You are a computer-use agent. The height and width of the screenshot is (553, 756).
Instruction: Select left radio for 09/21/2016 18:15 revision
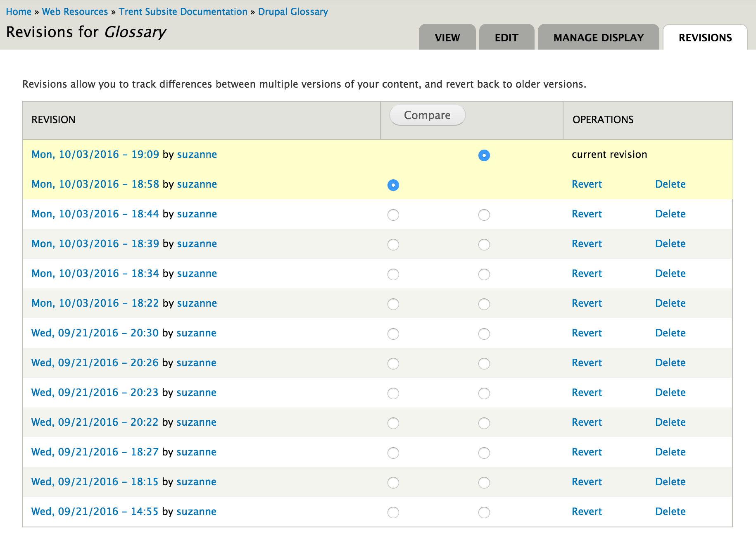coord(393,483)
